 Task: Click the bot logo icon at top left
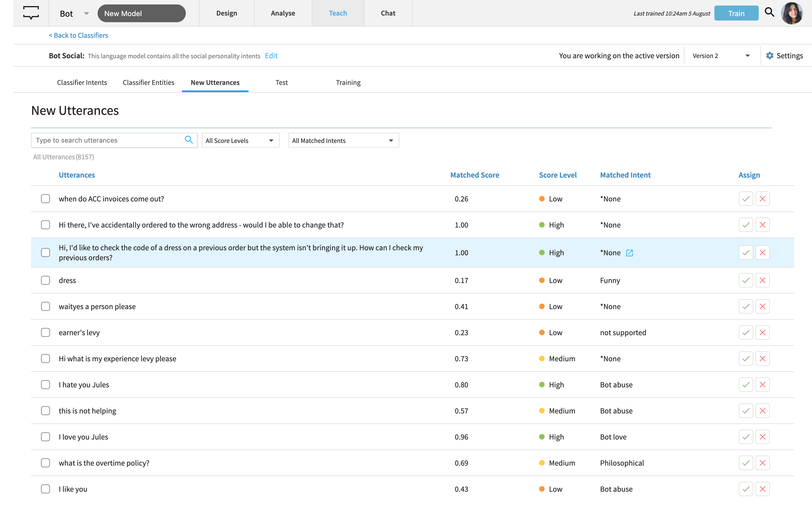[x=31, y=13]
